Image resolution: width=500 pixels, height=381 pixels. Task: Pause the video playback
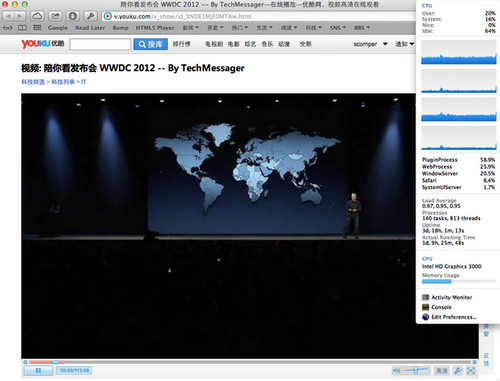[38, 370]
